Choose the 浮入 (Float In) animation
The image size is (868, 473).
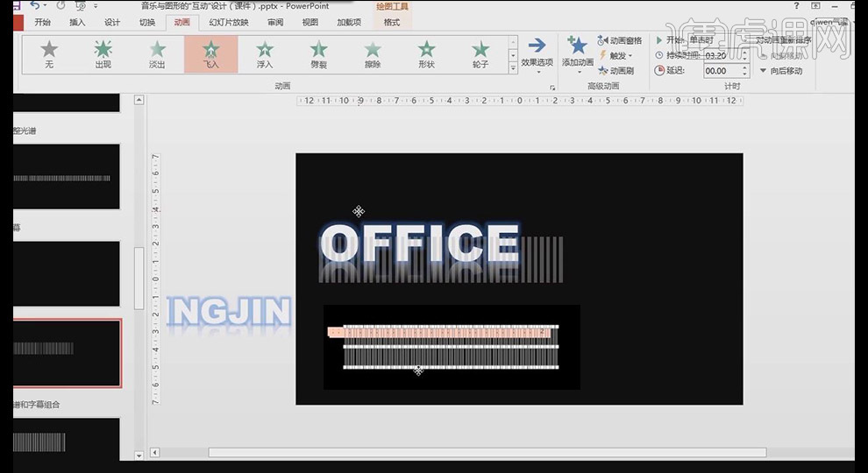click(x=265, y=54)
